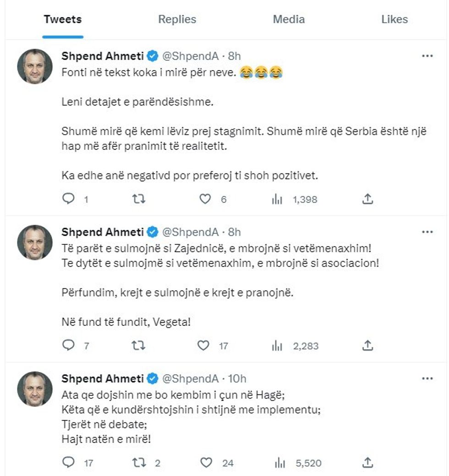This screenshot has width=449, height=476.
Task: Retweet the 'Fonti në tekst' tweet
Action: tap(138, 199)
